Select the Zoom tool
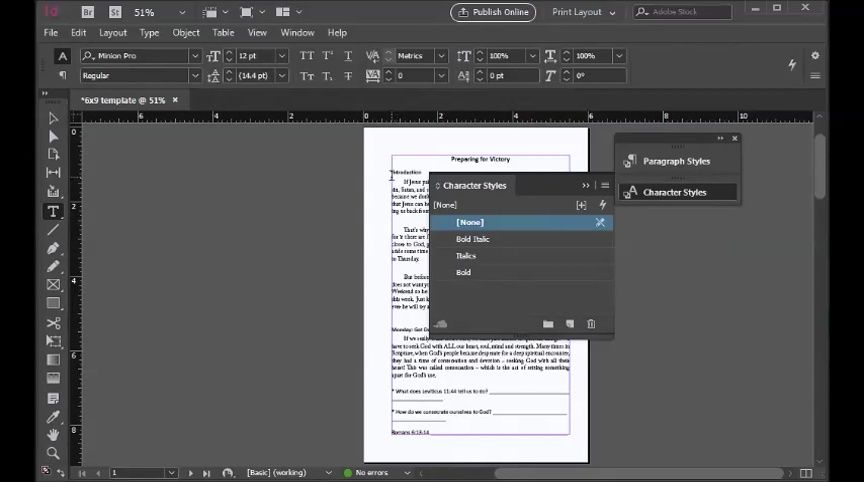864x482 pixels. (53, 453)
